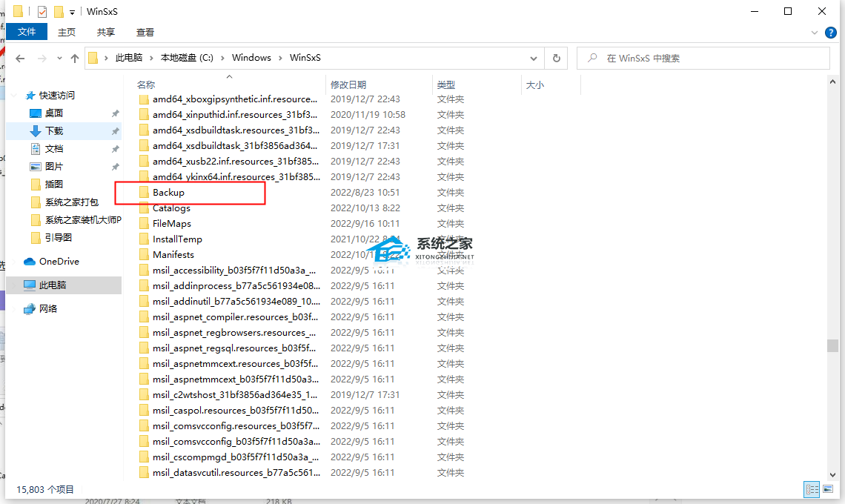Click the Forward navigation arrow
Screen dimensions: 845x504
click(42, 59)
